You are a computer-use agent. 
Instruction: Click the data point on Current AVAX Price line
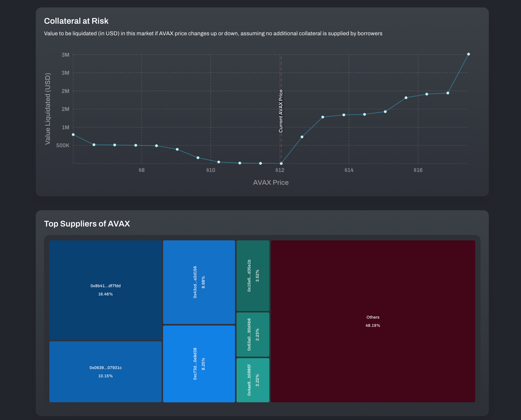(281, 163)
